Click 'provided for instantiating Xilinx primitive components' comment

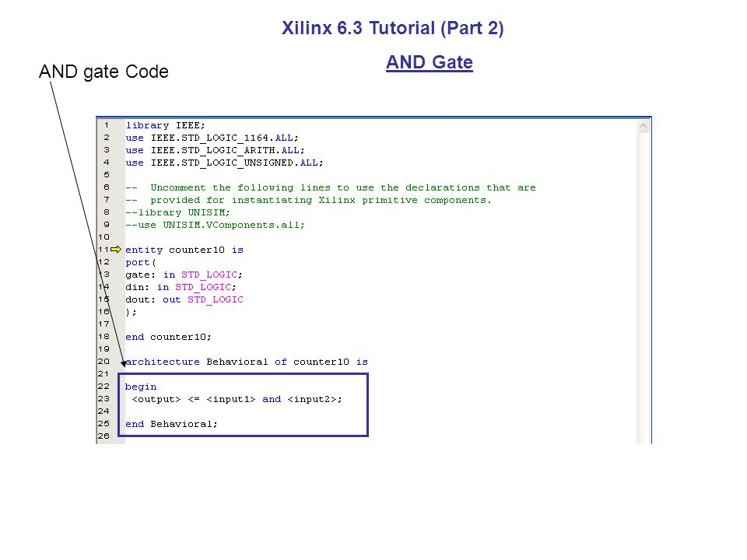(x=308, y=200)
